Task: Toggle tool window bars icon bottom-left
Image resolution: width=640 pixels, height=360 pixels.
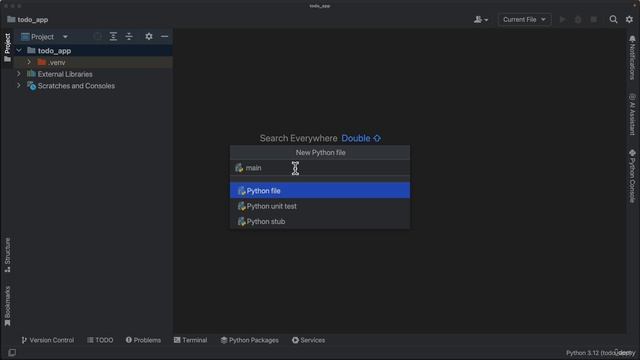Action: click(x=12, y=352)
